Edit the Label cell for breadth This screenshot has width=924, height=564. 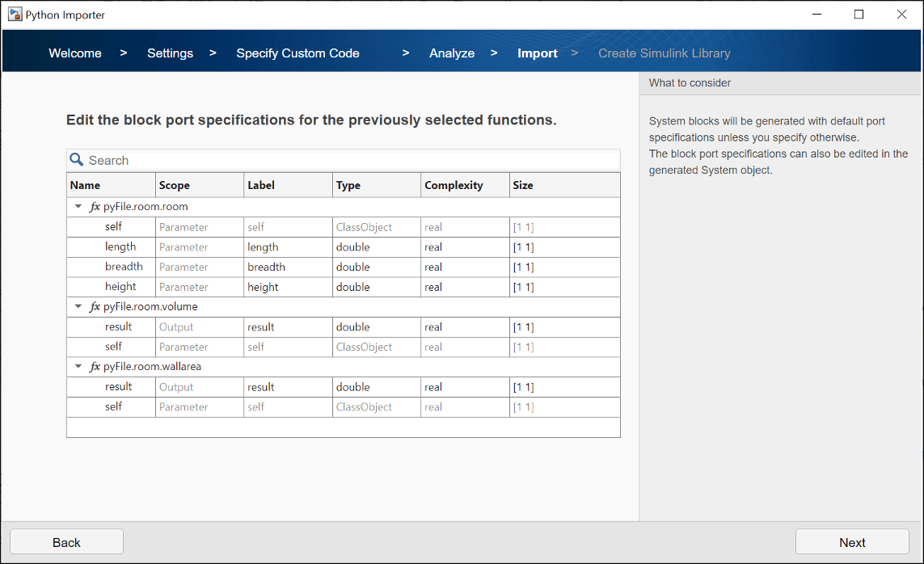[x=288, y=267]
